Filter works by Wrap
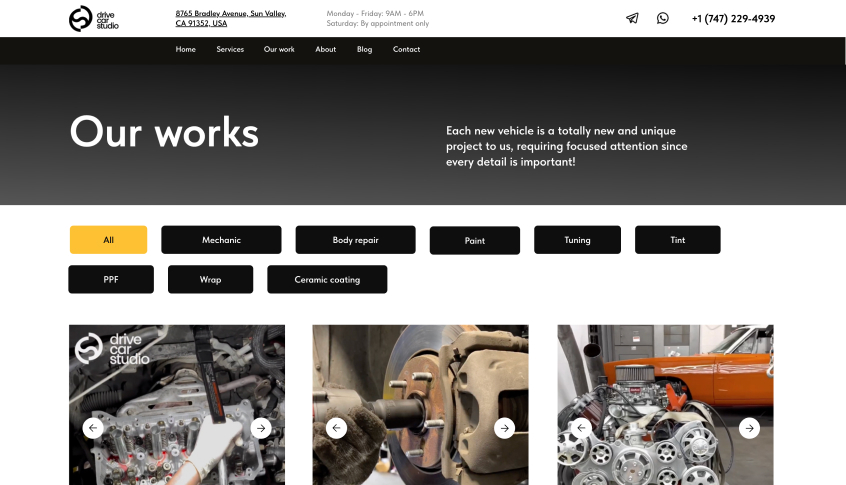Viewport: 846px width, 485px height. click(x=210, y=279)
